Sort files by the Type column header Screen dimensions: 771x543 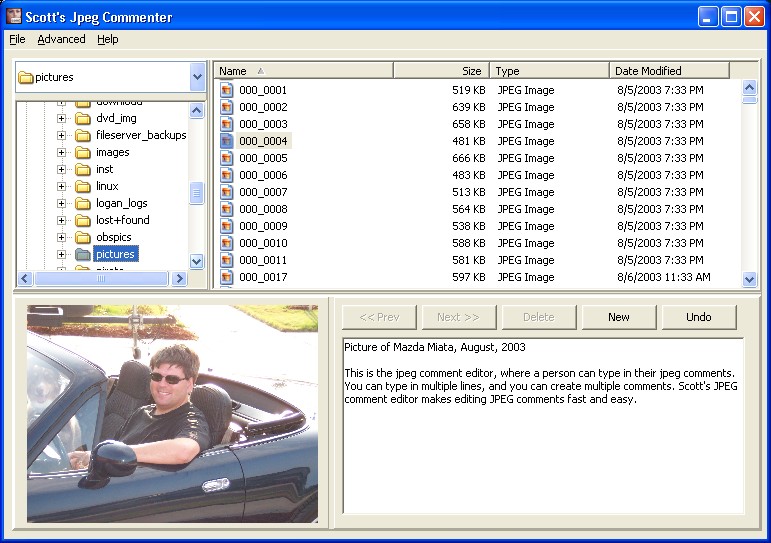pyautogui.click(x=549, y=71)
